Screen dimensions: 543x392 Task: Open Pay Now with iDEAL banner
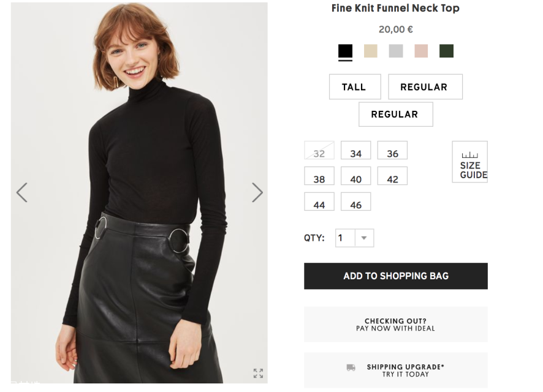pos(396,325)
